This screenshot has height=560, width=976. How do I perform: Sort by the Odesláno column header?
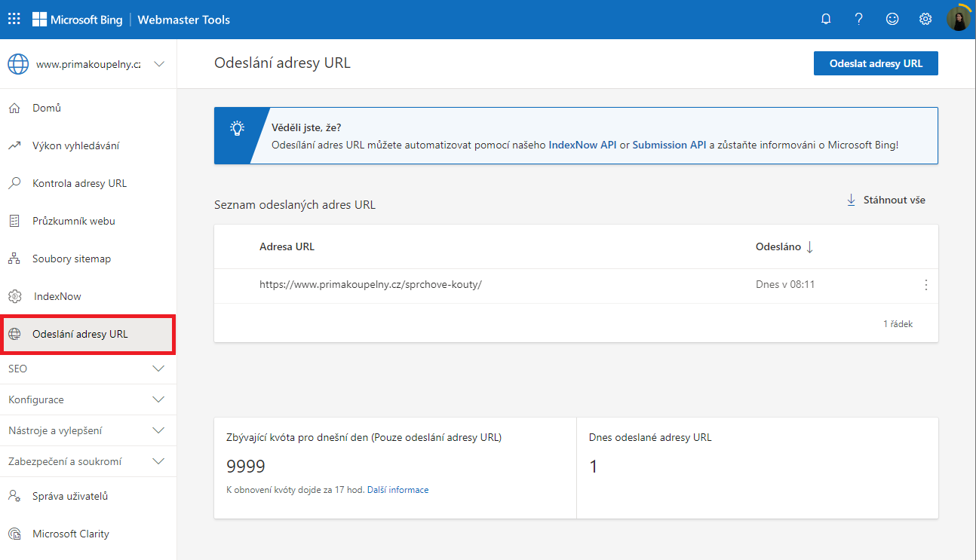784,246
